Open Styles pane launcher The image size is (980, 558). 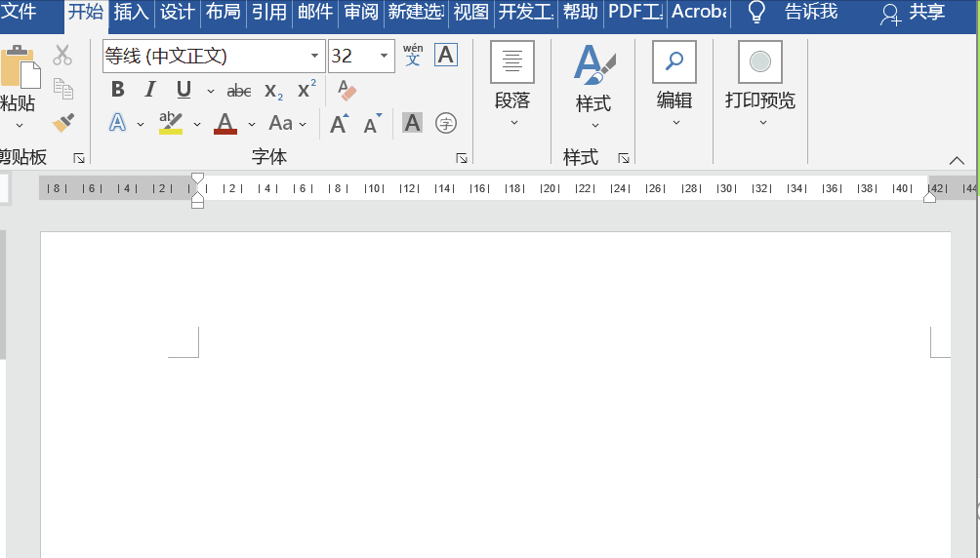(623, 158)
